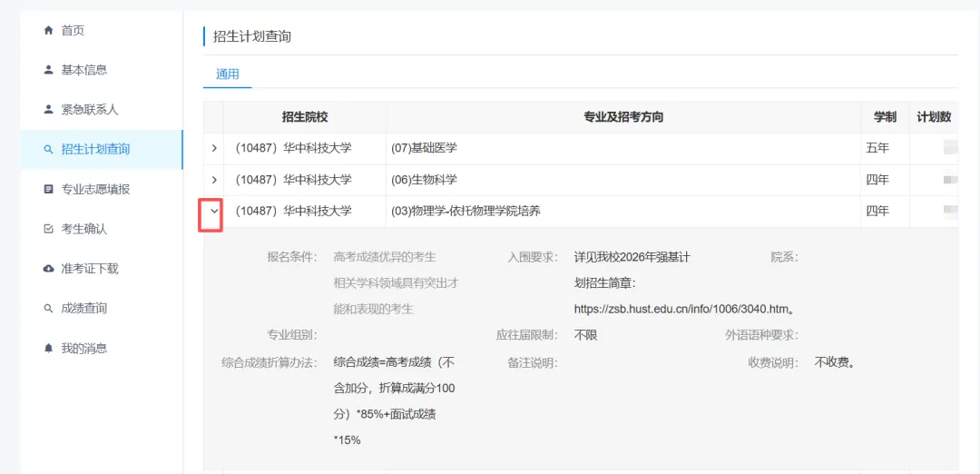Click the 不限 value for 应往届限制
Viewport: 980px width, 474px height.
[x=585, y=335]
